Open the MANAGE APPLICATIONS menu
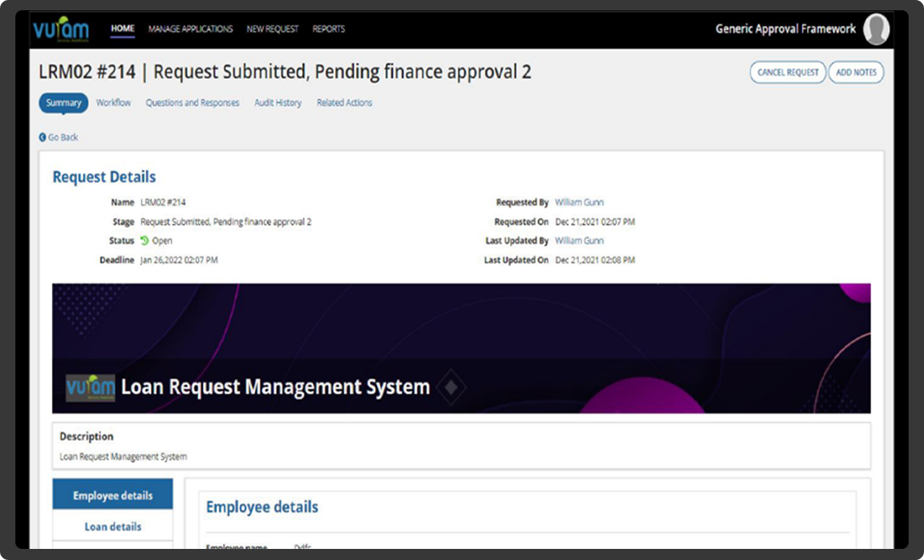 (190, 29)
